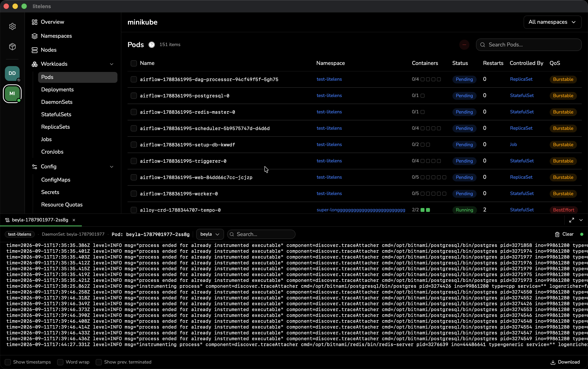Enable Word wrap option
This screenshot has width=588, height=369.
(60, 362)
